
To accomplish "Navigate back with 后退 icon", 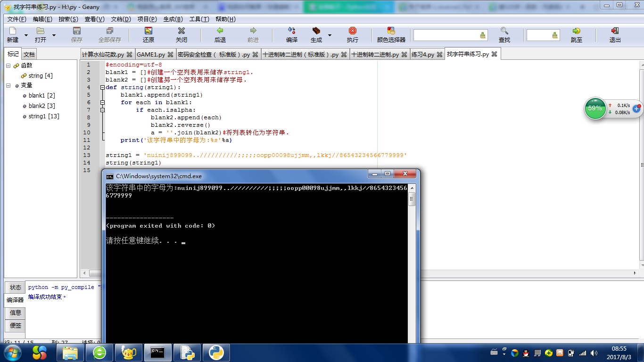I will pos(220,32).
